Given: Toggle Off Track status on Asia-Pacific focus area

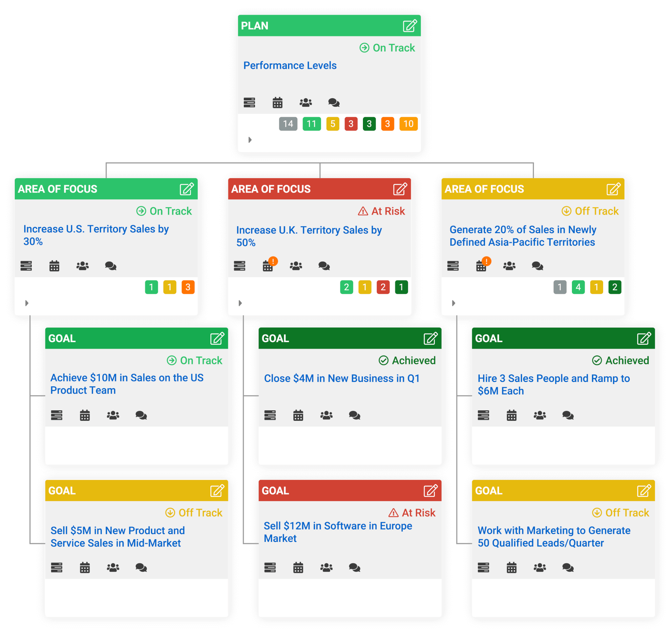Looking at the screenshot, I should (x=597, y=212).
